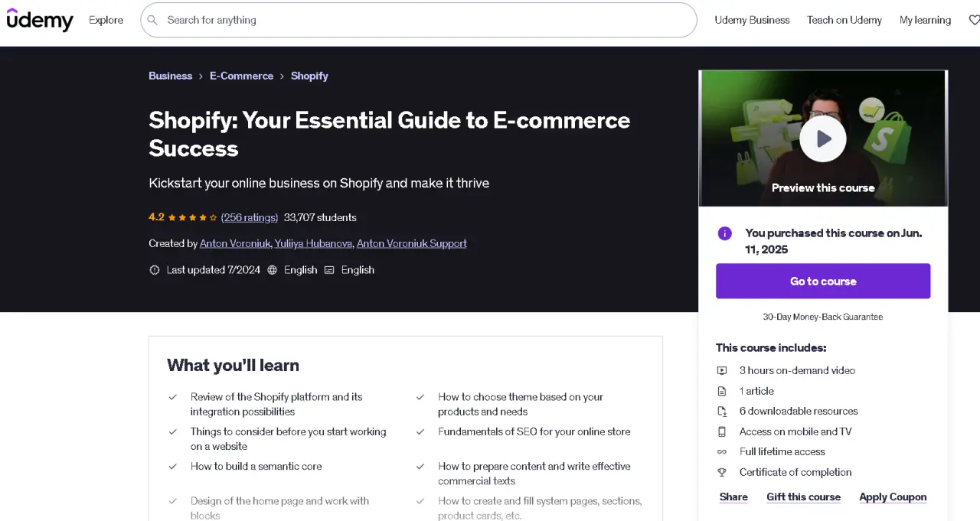Focus the Search for anything field
Viewport: 980px width, 521px height.
click(419, 20)
